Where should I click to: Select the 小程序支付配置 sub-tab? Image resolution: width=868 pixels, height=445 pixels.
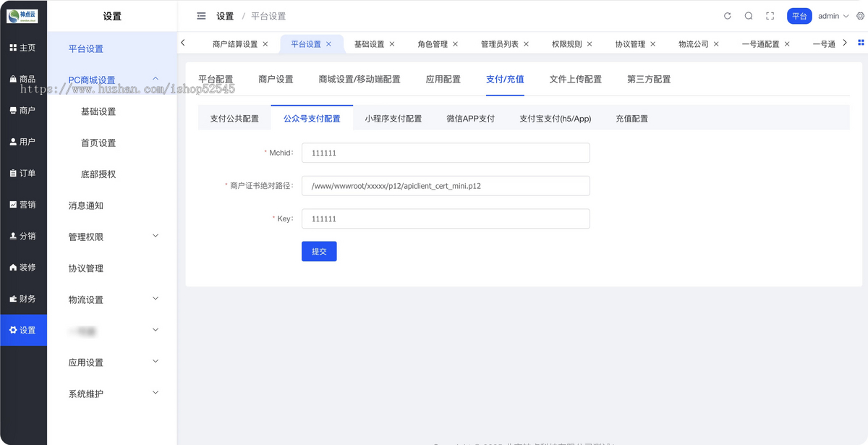pyautogui.click(x=393, y=118)
